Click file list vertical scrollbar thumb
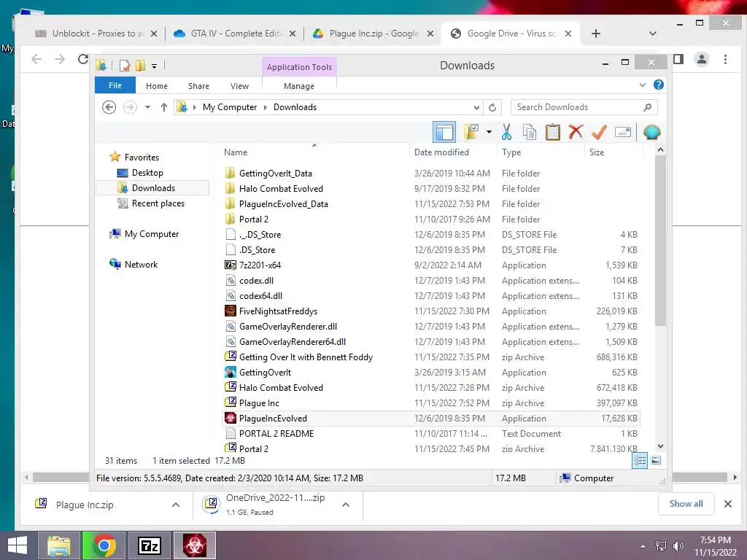 tap(660, 241)
